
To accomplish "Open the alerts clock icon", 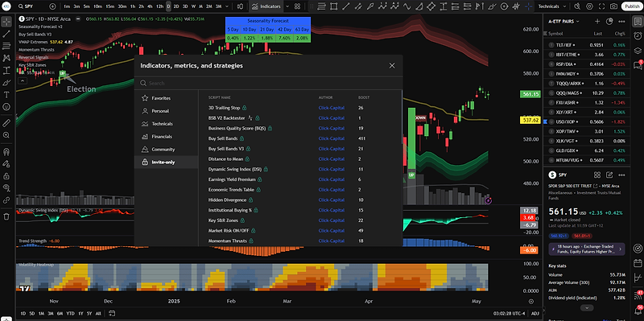I will click(638, 36).
